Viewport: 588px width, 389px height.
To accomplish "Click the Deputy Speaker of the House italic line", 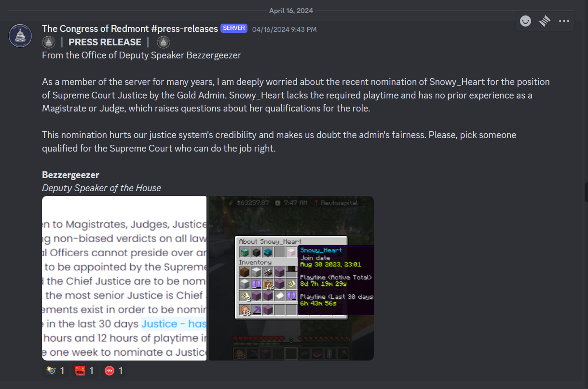I will 101,188.
